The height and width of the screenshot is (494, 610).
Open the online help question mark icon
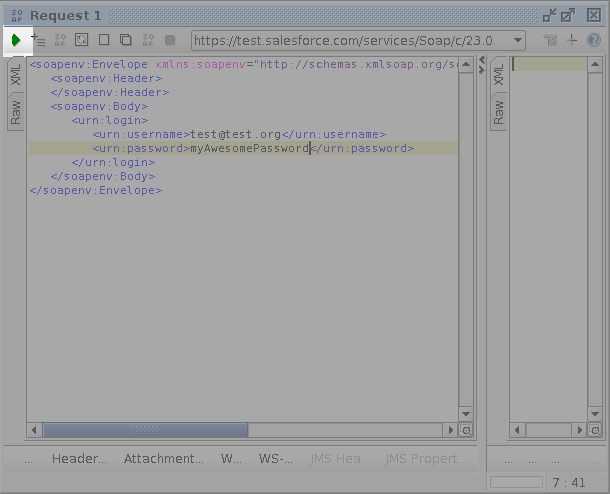[594, 40]
